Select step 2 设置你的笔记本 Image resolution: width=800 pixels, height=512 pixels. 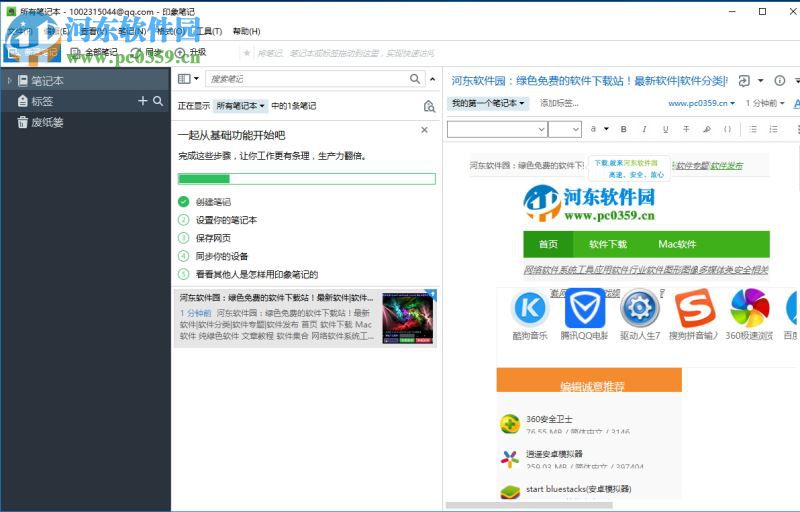[226, 220]
